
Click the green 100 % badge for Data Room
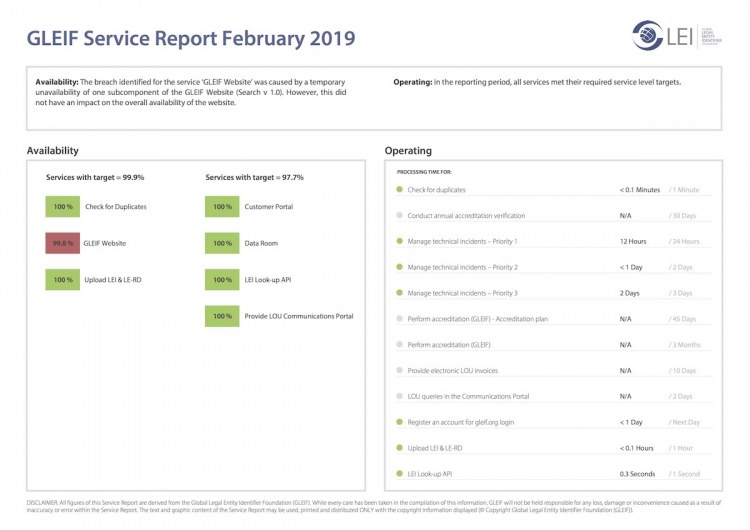222,243
